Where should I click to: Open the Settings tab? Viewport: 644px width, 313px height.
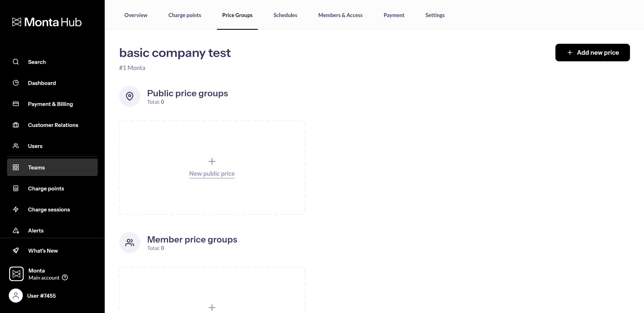tap(435, 15)
